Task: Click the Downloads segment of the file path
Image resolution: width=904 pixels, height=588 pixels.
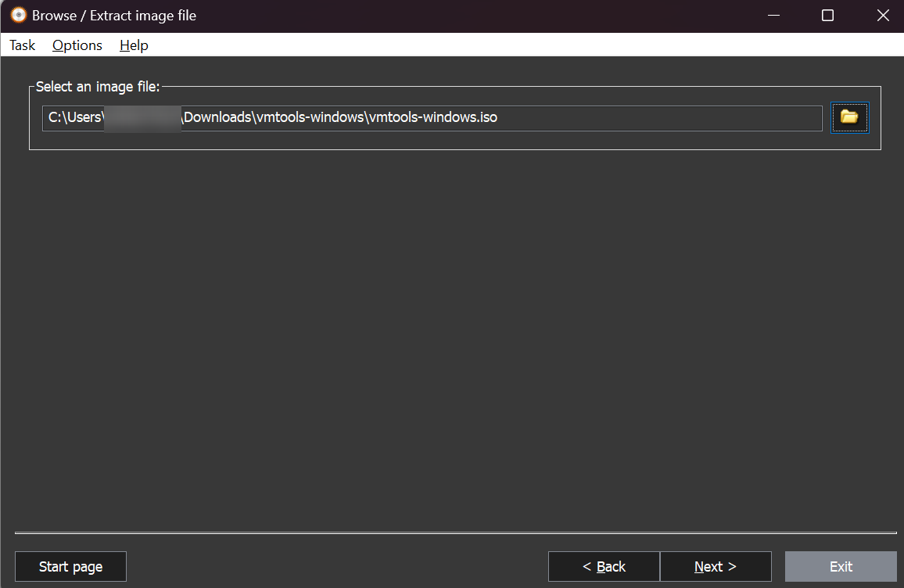Action: [x=217, y=118]
